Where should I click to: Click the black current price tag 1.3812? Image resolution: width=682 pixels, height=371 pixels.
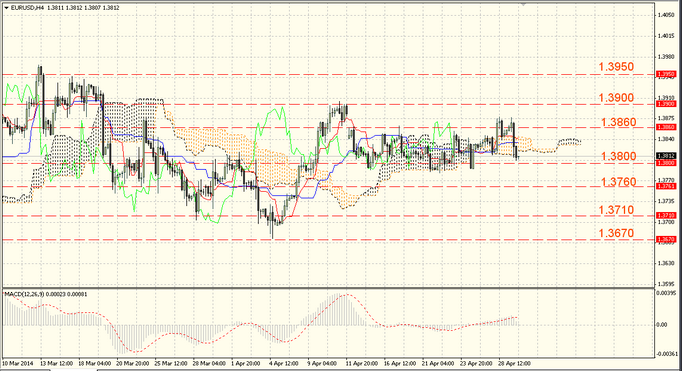click(666, 156)
